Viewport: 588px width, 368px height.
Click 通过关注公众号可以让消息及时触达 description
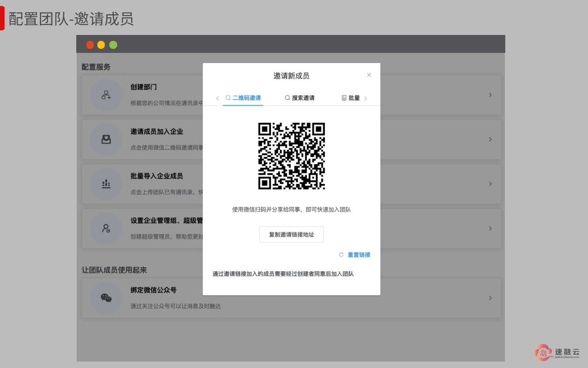(x=175, y=306)
